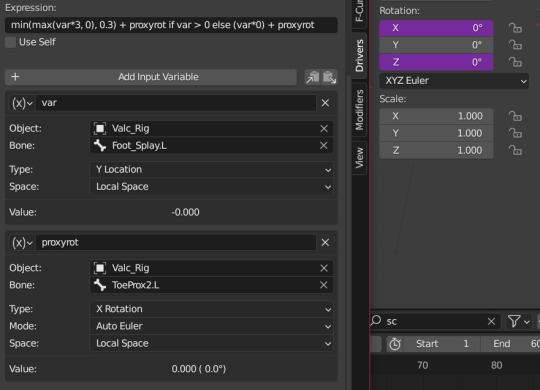Open Y Location type dropdown
540x390 pixels.
point(211,170)
